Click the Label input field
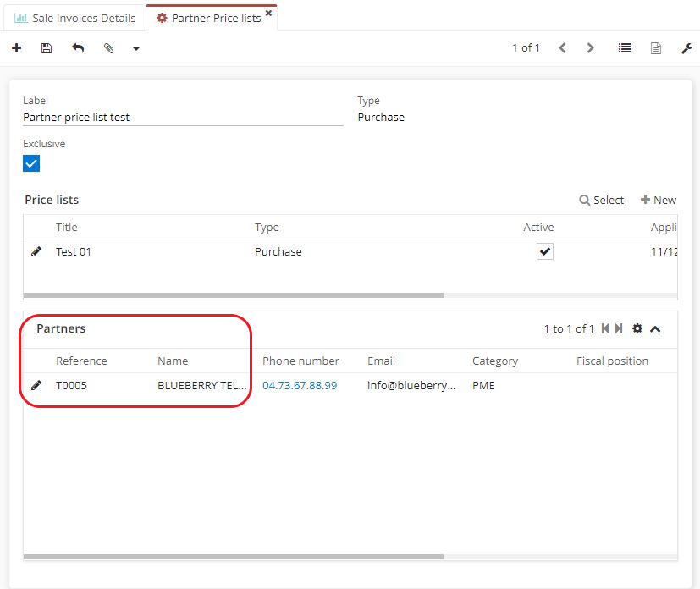This screenshot has height=589, width=700. pos(183,118)
